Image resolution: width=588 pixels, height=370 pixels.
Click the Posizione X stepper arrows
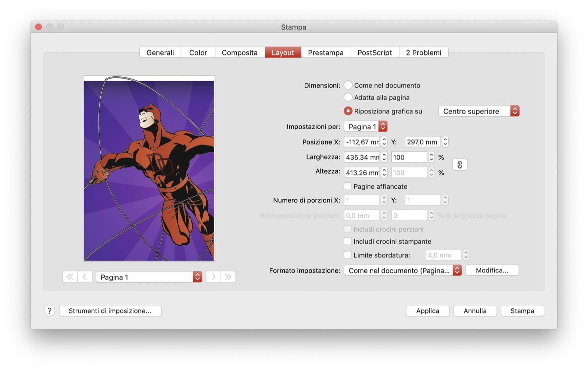(384, 142)
